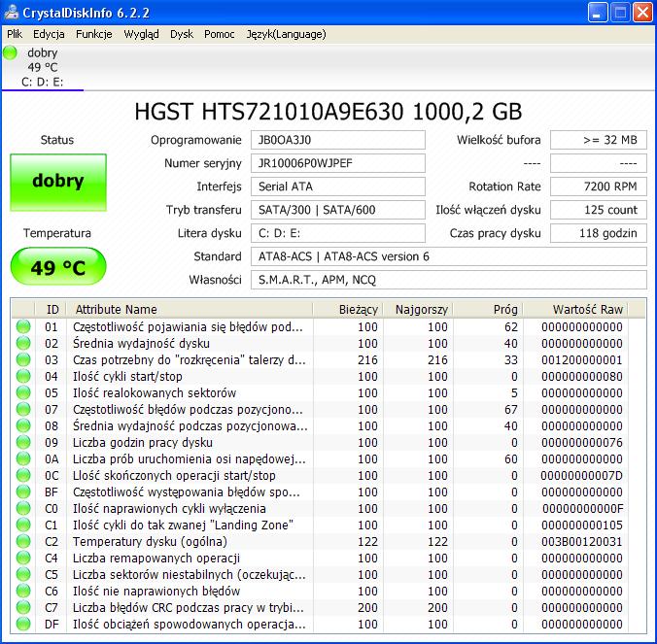
Task: Click the status icon of attribute 01
Action: 23,326
